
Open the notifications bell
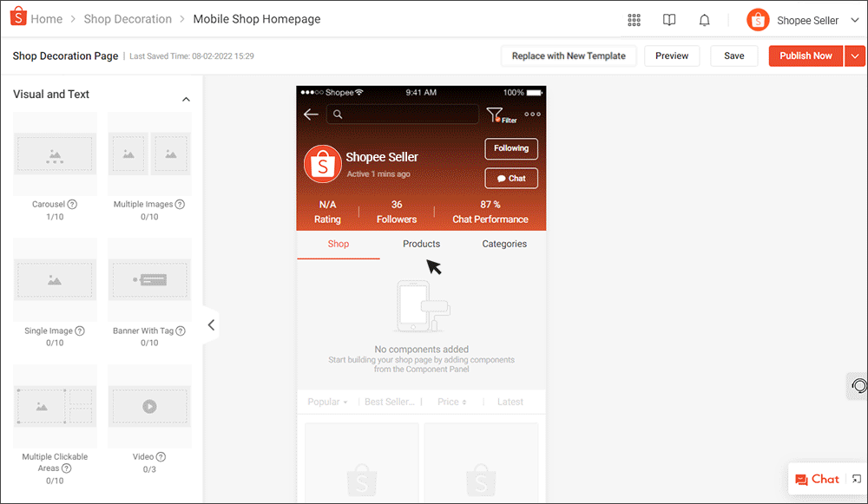704,19
